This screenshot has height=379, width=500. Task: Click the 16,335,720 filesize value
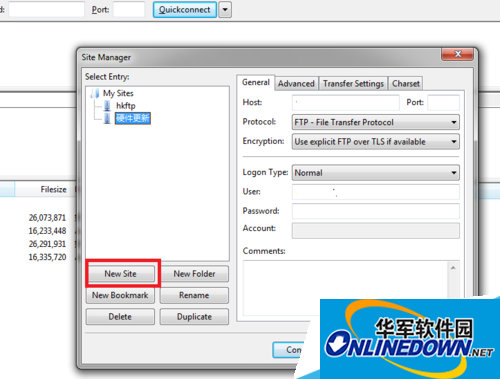[47, 257]
